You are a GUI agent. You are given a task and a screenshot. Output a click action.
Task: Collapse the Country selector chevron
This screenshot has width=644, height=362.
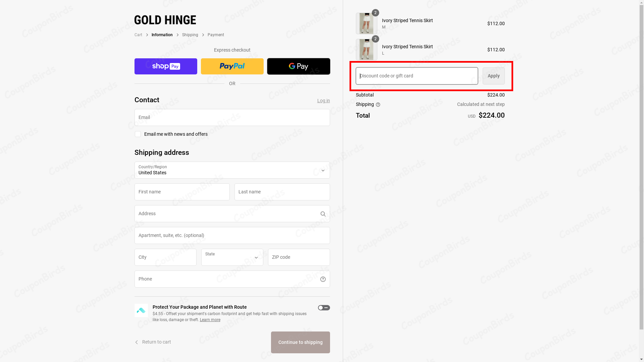point(323,170)
